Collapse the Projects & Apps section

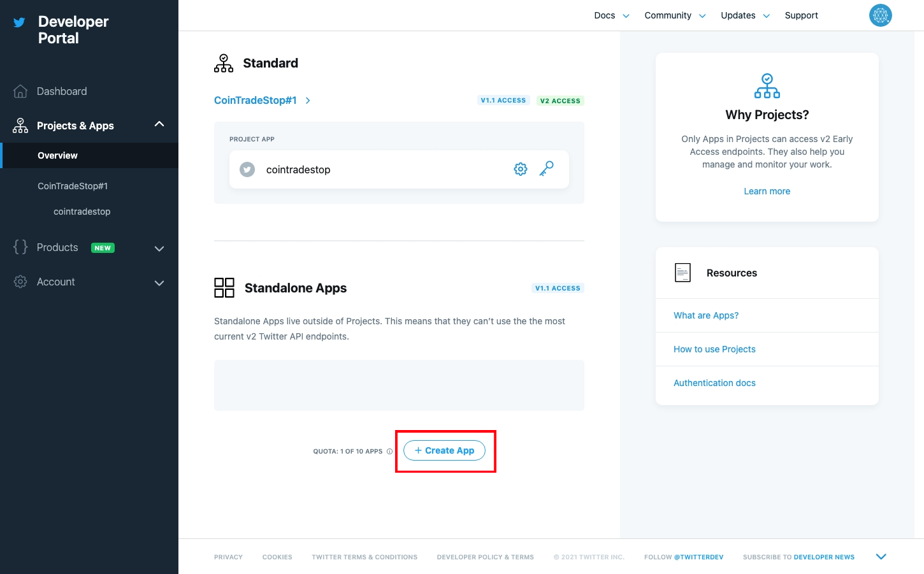159,124
